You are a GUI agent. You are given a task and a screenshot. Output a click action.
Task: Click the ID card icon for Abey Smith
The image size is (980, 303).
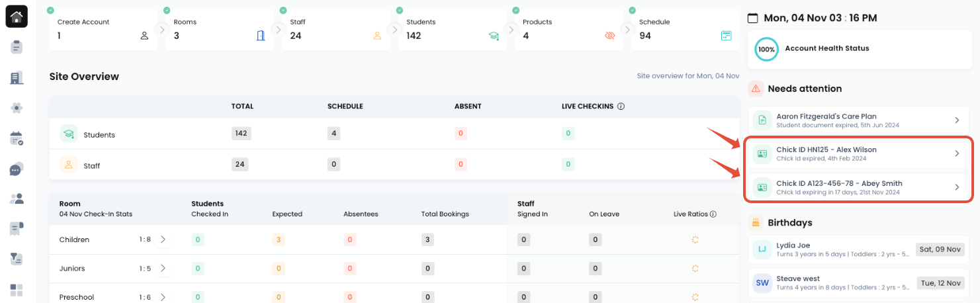click(x=762, y=187)
